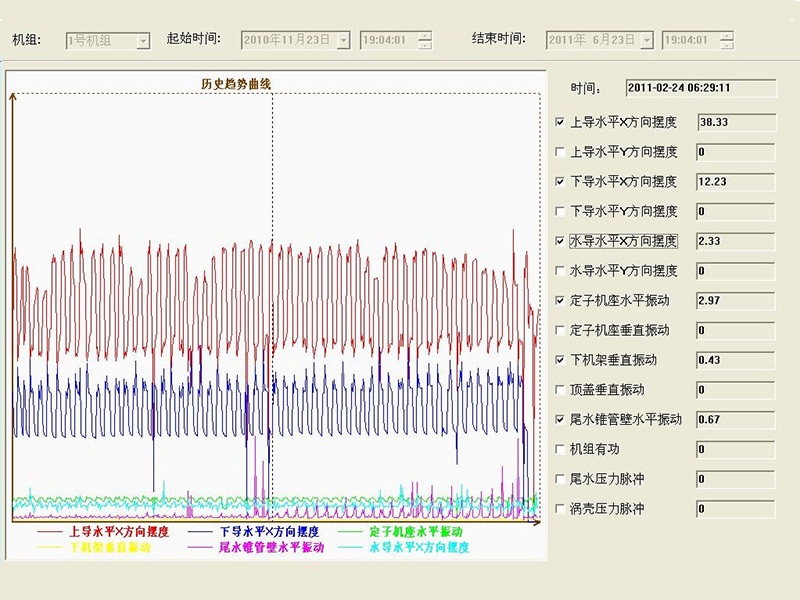Click the red 上导水平X方向摆度 legend entry
800x600 pixels.
tap(105, 532)
